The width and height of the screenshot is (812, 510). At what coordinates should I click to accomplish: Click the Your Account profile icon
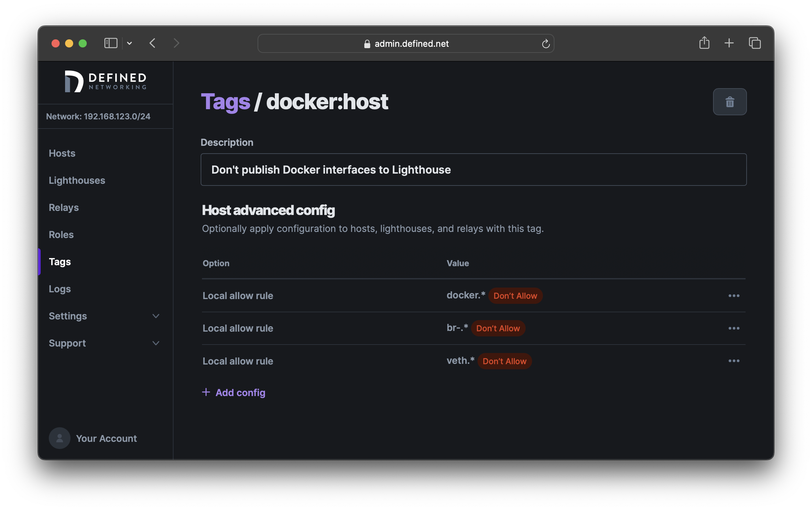(59, 438)
